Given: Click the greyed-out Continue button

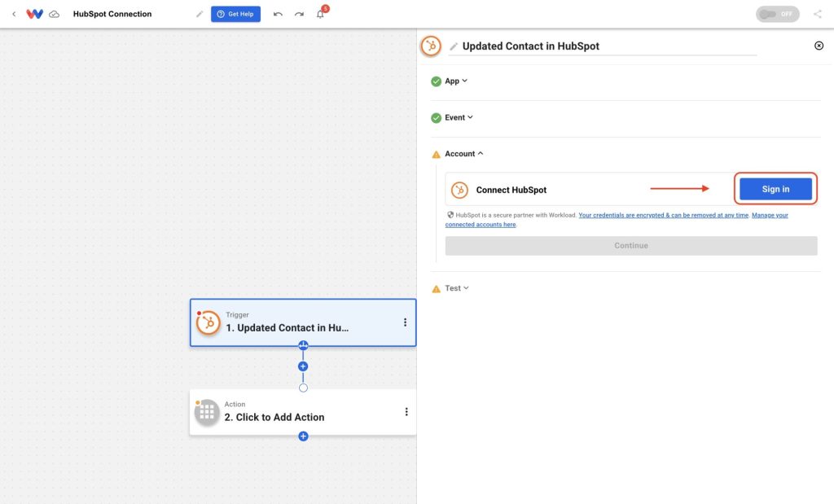Looking at the screenshot, I should [631, 246].
